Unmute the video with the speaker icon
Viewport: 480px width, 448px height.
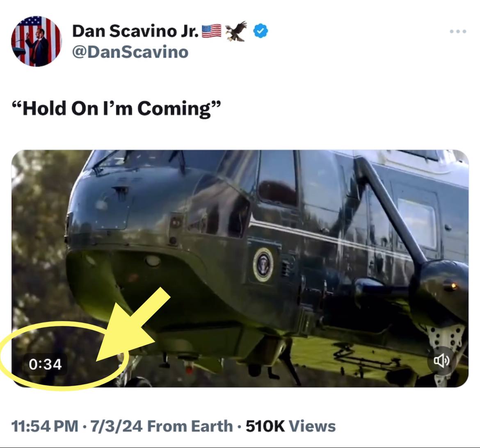coord(441,360)
